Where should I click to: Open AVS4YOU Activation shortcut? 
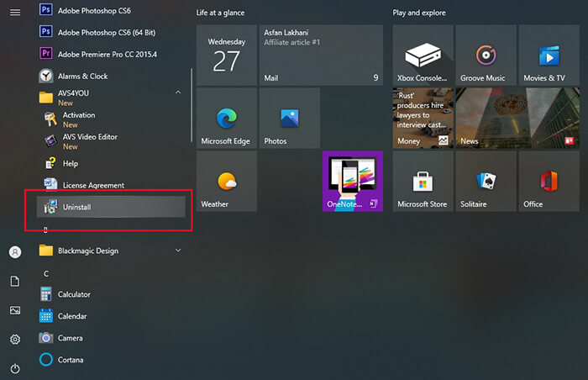click(111, 119)
